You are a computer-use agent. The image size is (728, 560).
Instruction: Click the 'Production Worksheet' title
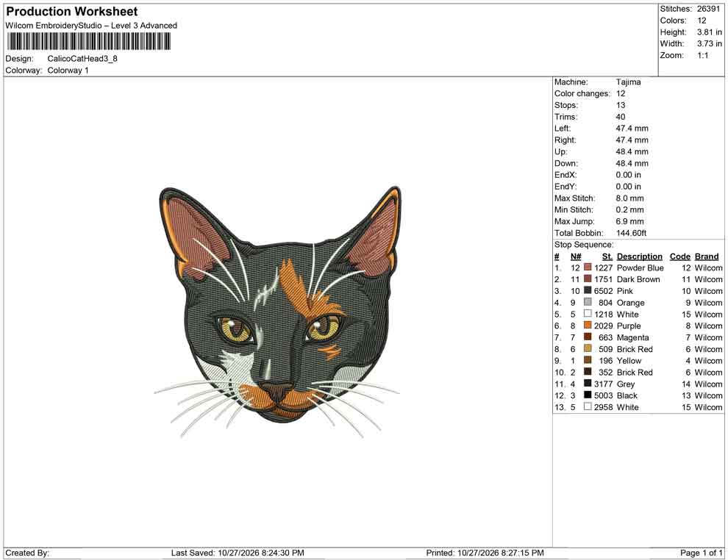[x=72, y=12]
